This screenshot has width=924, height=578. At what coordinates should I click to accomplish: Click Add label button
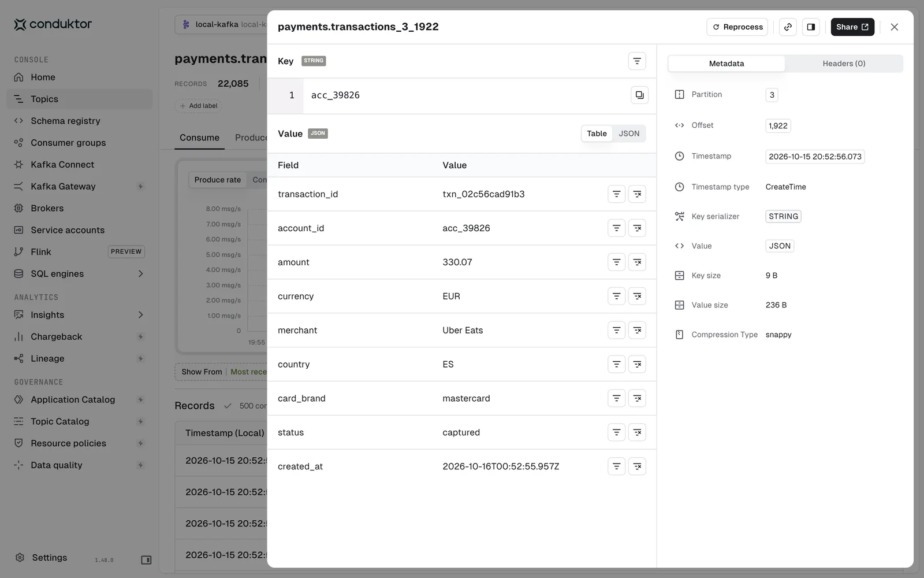pyautogui.click(x=199, y=106)
